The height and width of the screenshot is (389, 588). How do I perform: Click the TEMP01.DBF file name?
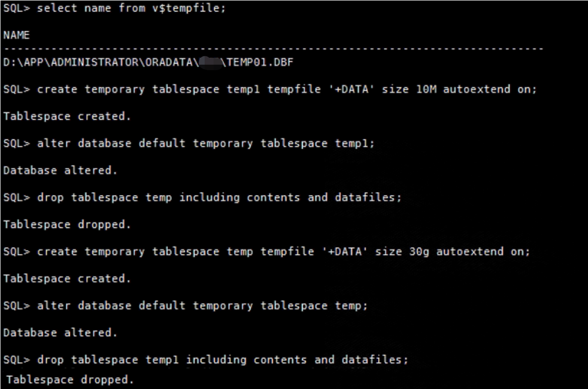coord(259,63)
